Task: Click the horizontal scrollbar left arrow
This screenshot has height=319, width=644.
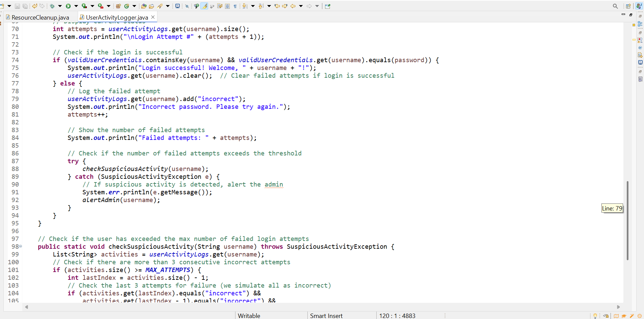Action: pyautogui.click(x=26, y=307)
